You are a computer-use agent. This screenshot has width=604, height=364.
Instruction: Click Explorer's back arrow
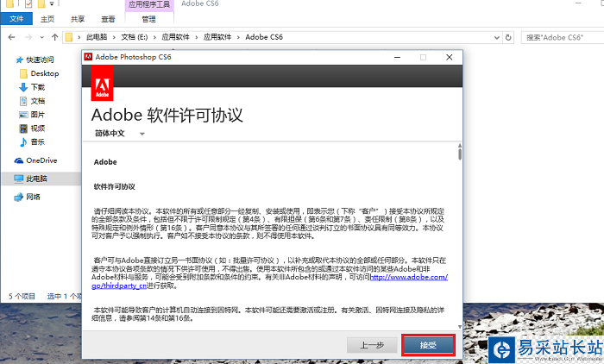coord(11,37)
